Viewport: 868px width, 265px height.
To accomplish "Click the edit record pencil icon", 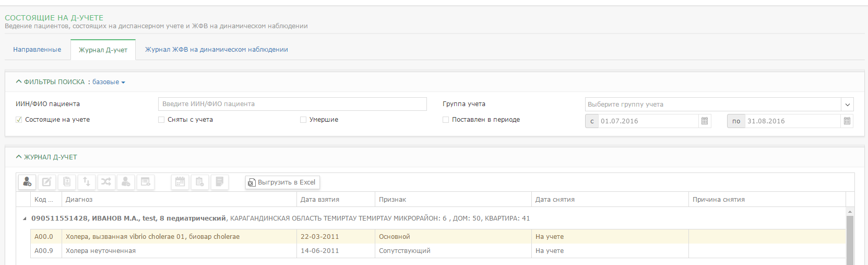I will 47,182.
